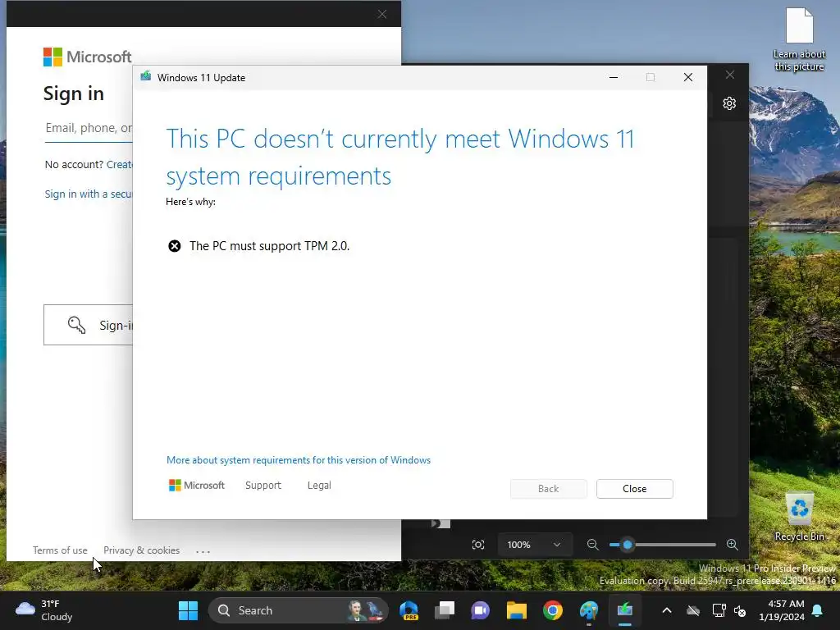This screenshot has width=840, height=630.
Task: Open the clock showing 4:57 AM
Action: (782, 610)
